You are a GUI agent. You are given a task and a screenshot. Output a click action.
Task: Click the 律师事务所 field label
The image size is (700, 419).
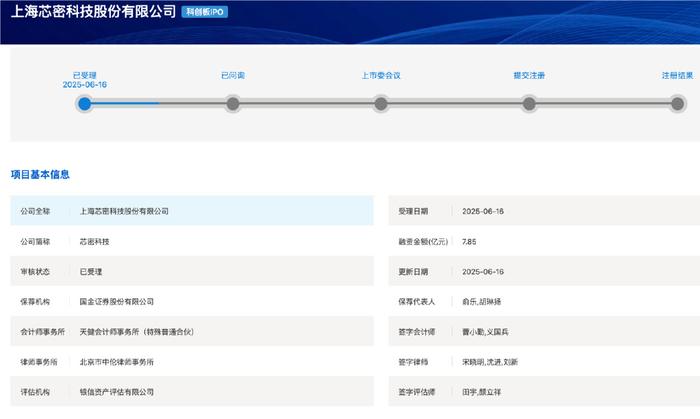(39, 362)
